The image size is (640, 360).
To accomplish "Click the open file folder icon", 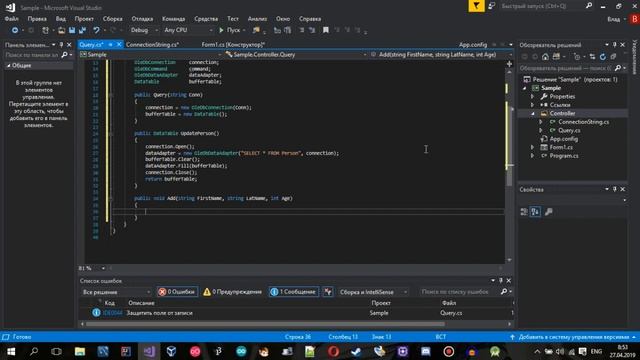I will tap(61, 30).
